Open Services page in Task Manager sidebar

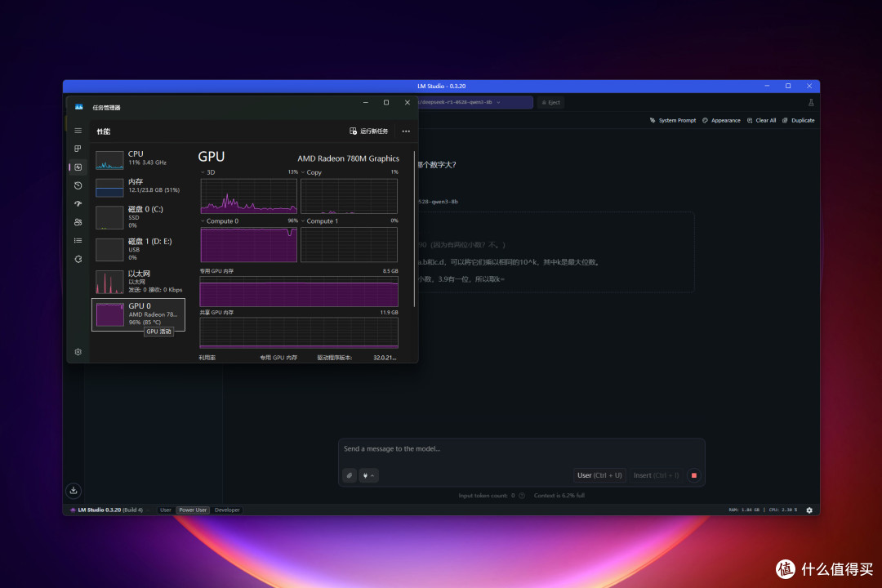pos(78,259)
